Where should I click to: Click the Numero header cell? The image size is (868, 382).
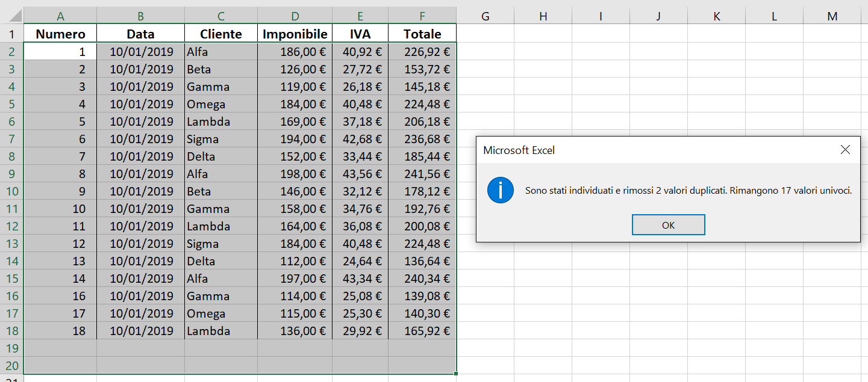point(60,34)
